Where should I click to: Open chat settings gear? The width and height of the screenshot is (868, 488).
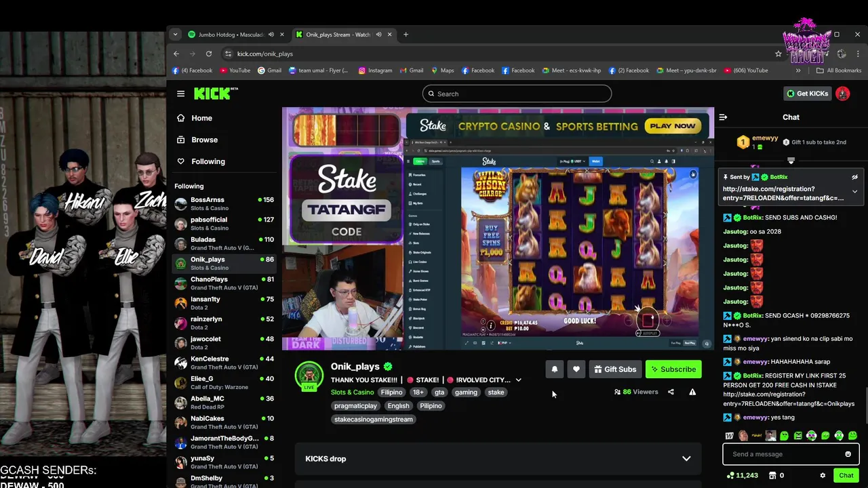tap(823, 475)
